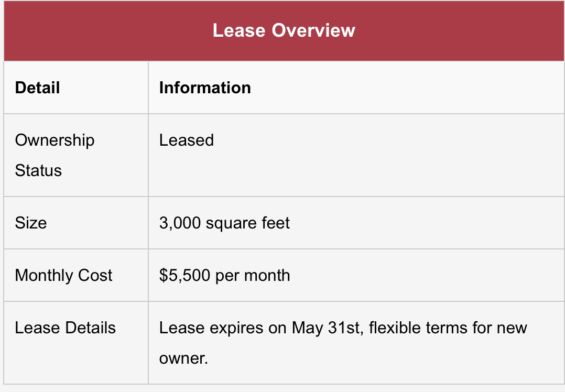Click the $5,500 per month value
The image size is (565, 392).
pos(224,276)
